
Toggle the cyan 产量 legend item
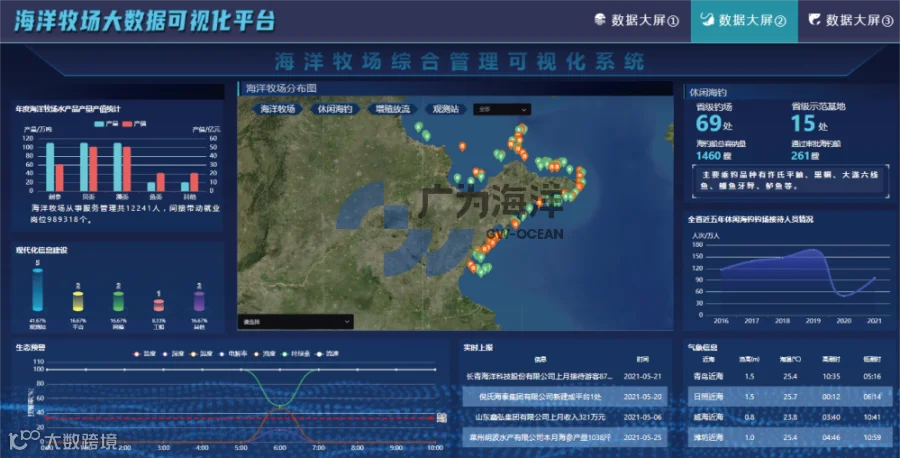pos(106,124)
